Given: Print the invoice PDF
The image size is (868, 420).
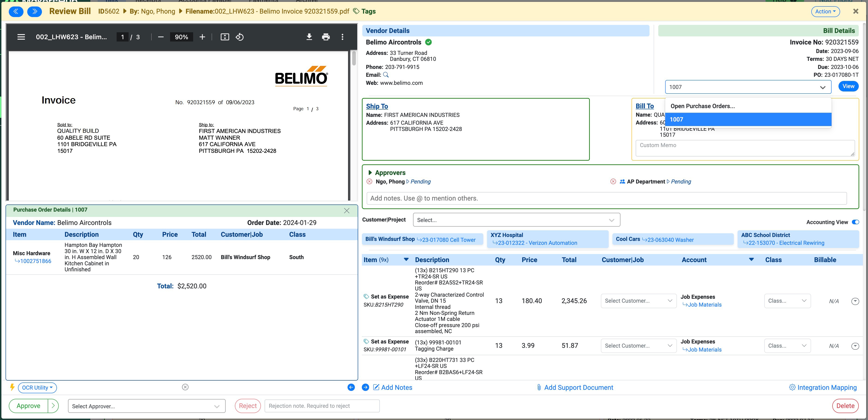Looking at the screenshot, I should 325,37.
